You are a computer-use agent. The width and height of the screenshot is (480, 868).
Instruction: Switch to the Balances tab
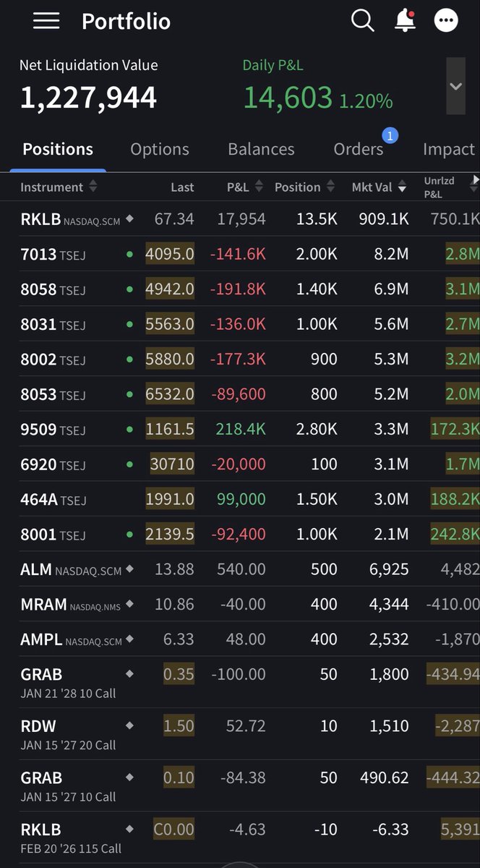[261, 149]
